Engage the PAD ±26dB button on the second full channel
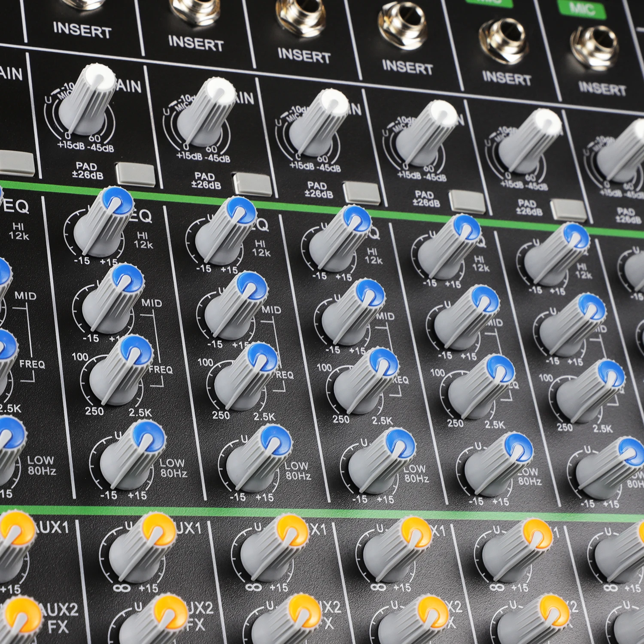 (252, 184)
